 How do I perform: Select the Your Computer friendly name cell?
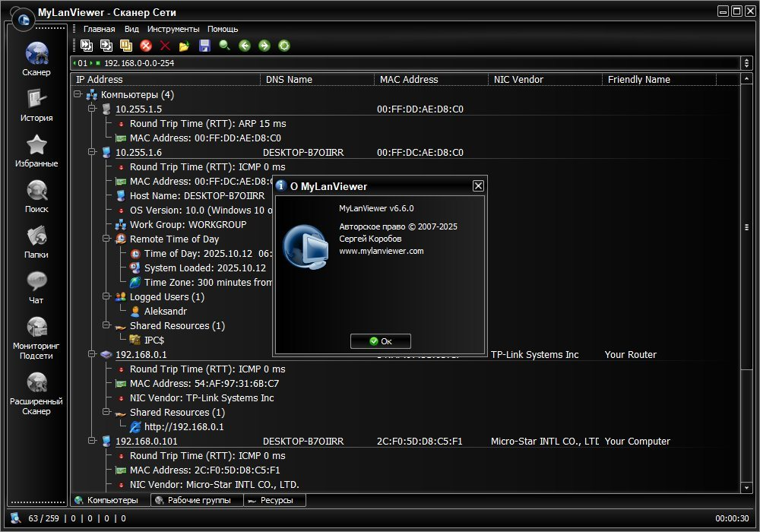tap(638, 442)
